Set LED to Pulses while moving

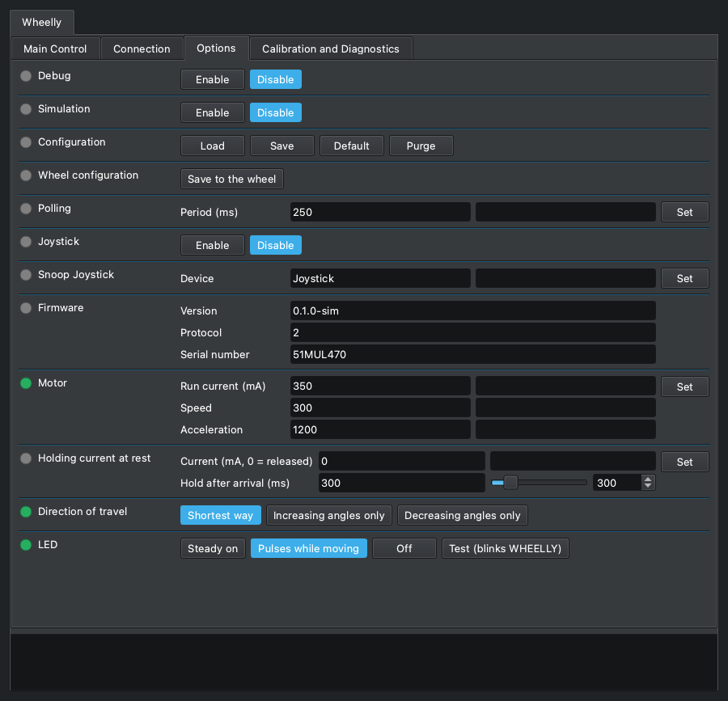tap(309, 548)
